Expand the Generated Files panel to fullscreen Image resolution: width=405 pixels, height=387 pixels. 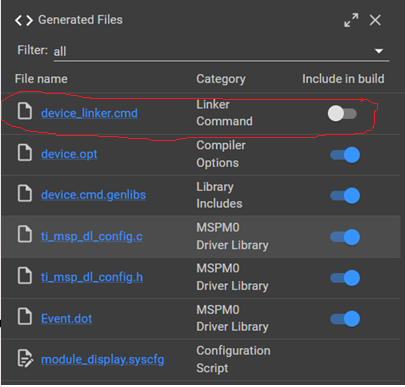(351, 20)
